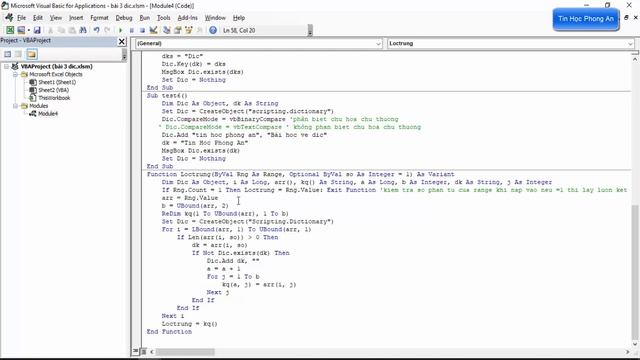Click the Copy icon in the toolbar
The width and height of the screenshot is (640, 360).
tap(61, 30)
